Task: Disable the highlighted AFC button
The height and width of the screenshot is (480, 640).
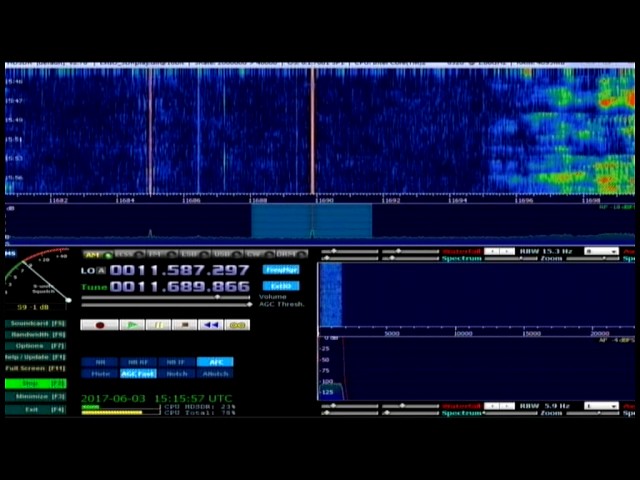Action: pos(215,362)
